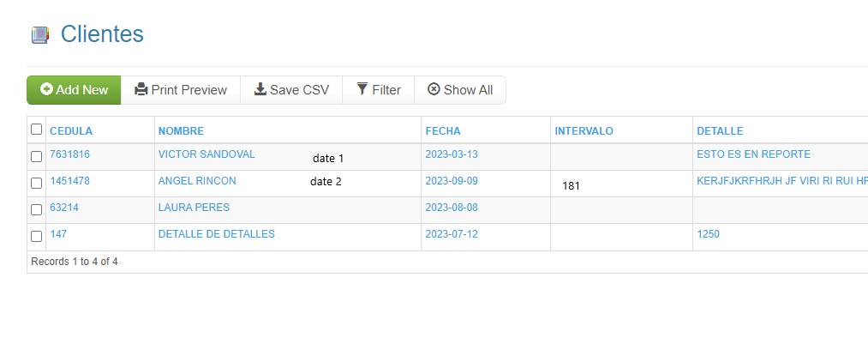Open ESTO ES EN REPORTE detail
Screen dimensions: 868x344
(x=753, y=154)
